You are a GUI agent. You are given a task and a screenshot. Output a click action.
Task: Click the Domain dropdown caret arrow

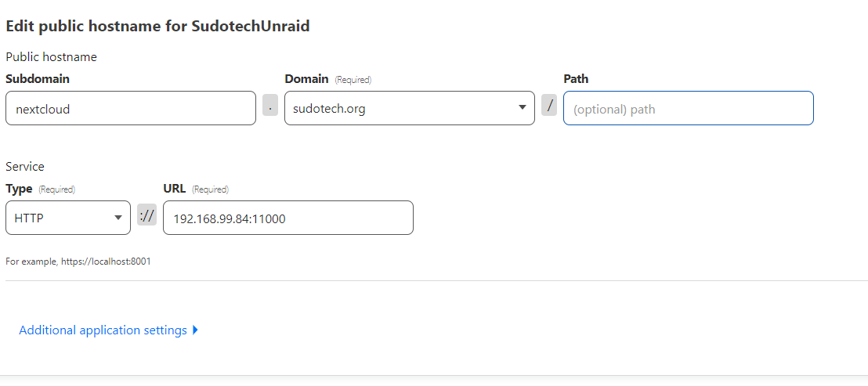coord(523,108)
